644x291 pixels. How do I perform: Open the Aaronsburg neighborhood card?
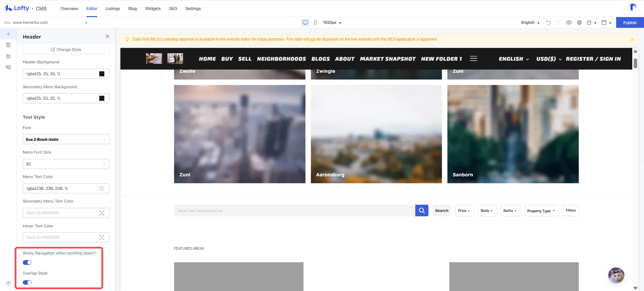pos(376,134)
